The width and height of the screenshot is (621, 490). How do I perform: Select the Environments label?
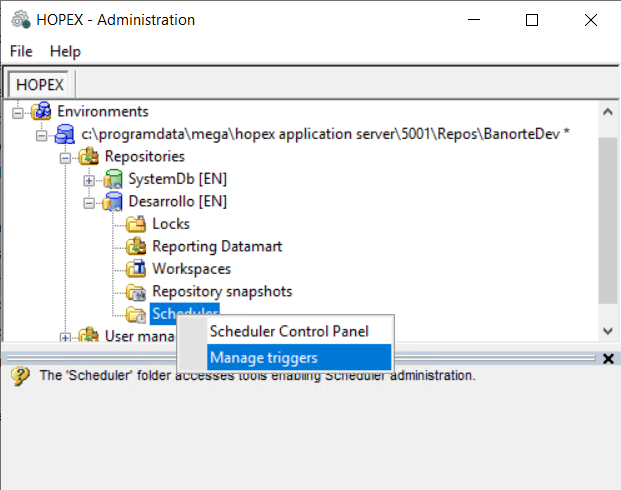pyautogui.click(x=103, y=111)
